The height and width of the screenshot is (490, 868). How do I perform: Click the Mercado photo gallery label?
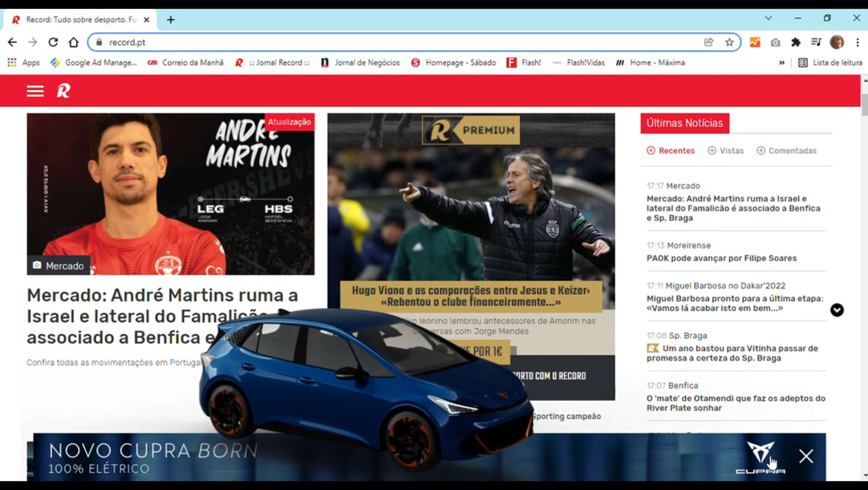coord(58,266)
